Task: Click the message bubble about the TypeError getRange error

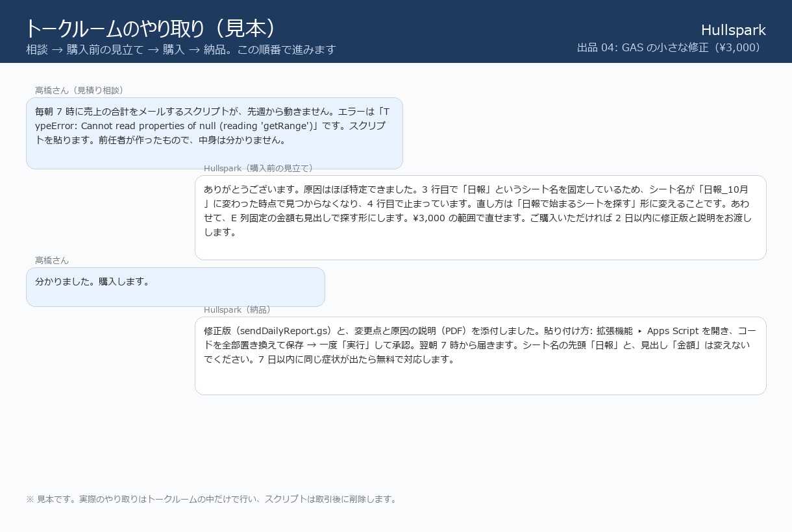Action: (214, 133)
